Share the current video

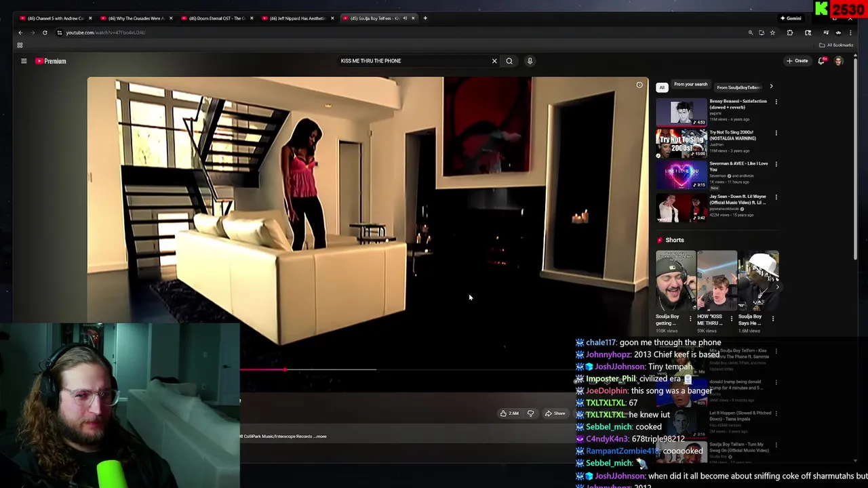(x=555, y=413)
